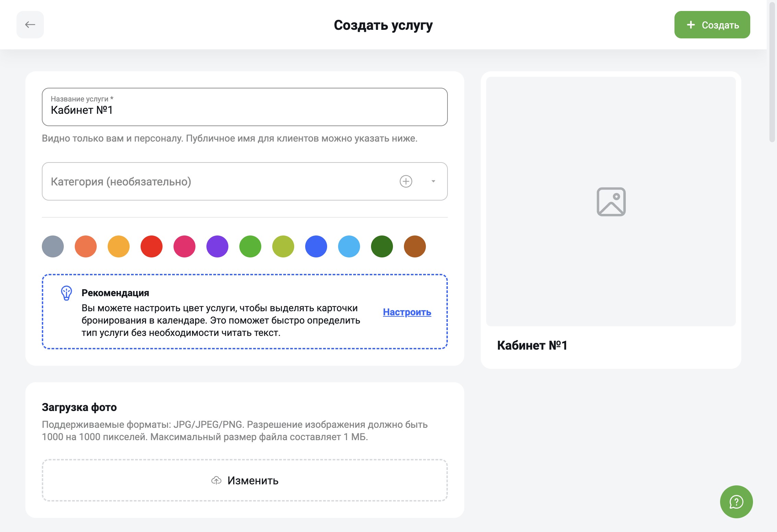Expand the category dropdown arrow
The height and width of the screenshot is (532, 777).
point(433,181)
